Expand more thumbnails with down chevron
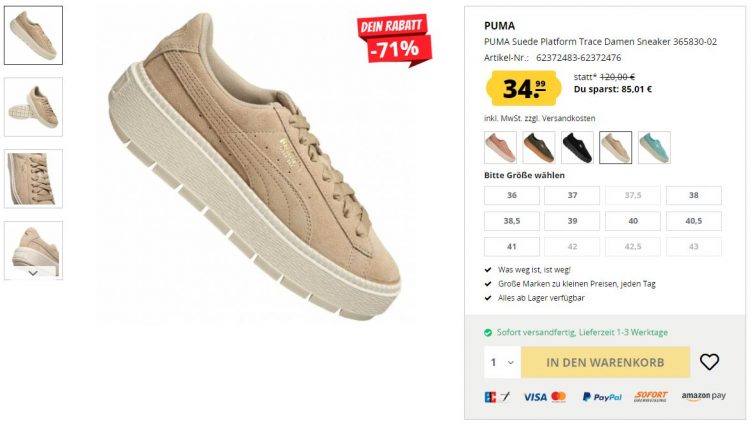750x425 pixels. [33, 273]
